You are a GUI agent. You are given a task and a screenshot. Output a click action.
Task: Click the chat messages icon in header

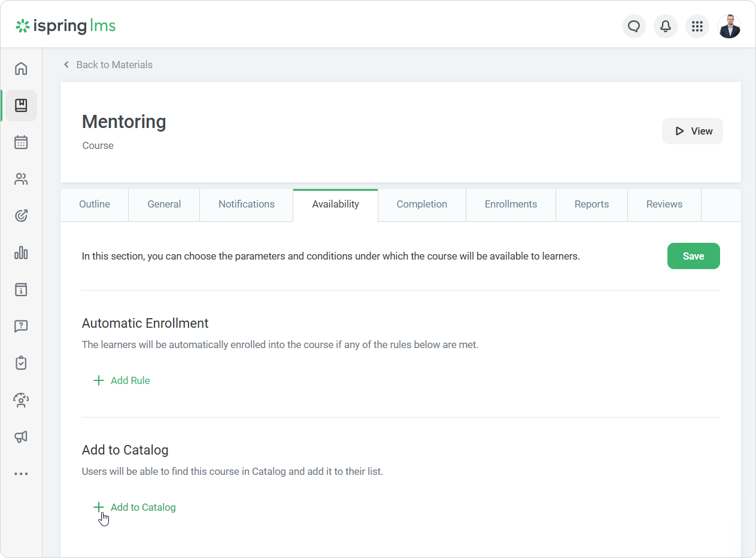click(x=634, y=26)
